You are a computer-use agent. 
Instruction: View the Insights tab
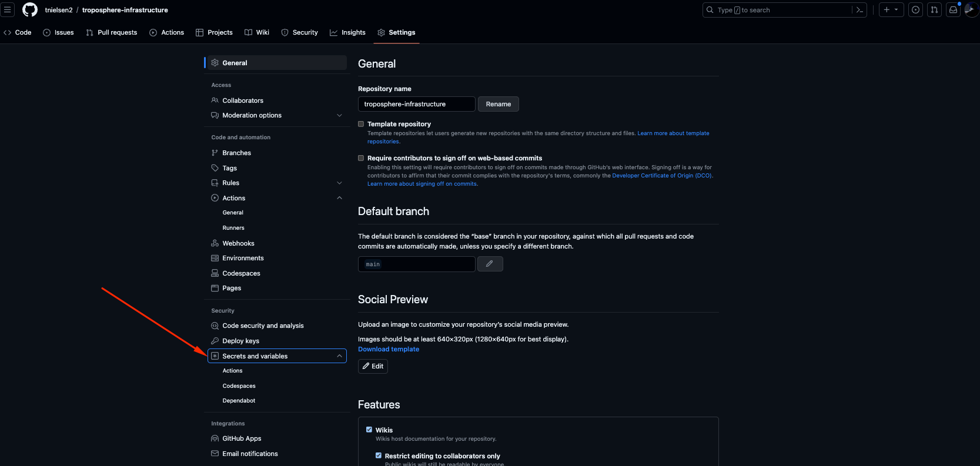(348, 32)
